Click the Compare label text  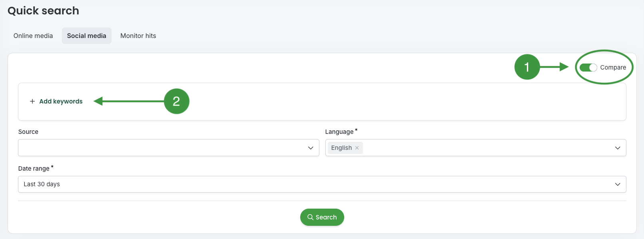point(613,68)
